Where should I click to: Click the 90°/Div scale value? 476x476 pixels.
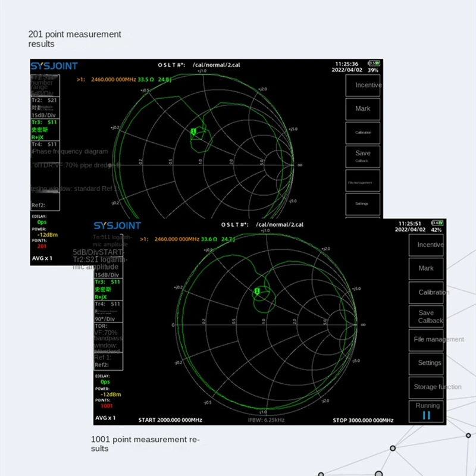coord(105,319)
